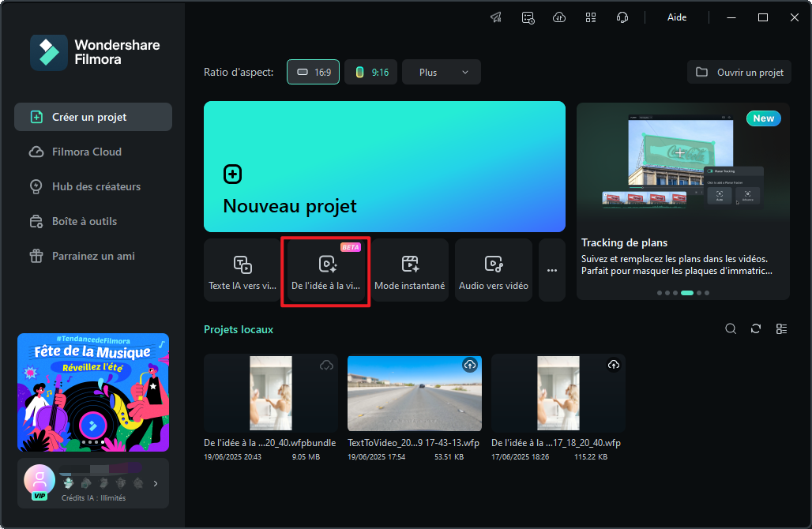Click cloud icon on wfpbundle project
The height and width of the screenshot is (529, 812).
click(x=326, y=366)
